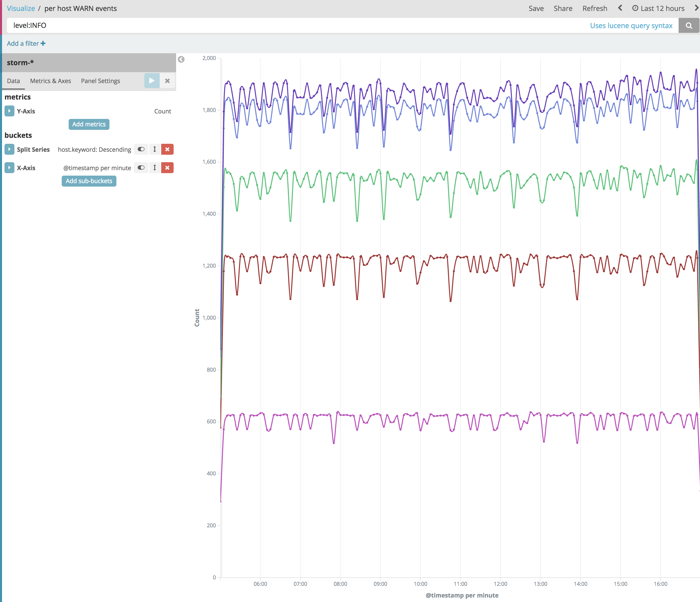Click the 1,000 y-axis tick label
The width and height of the screenshot is (700, 602).
tap(209, 318)
